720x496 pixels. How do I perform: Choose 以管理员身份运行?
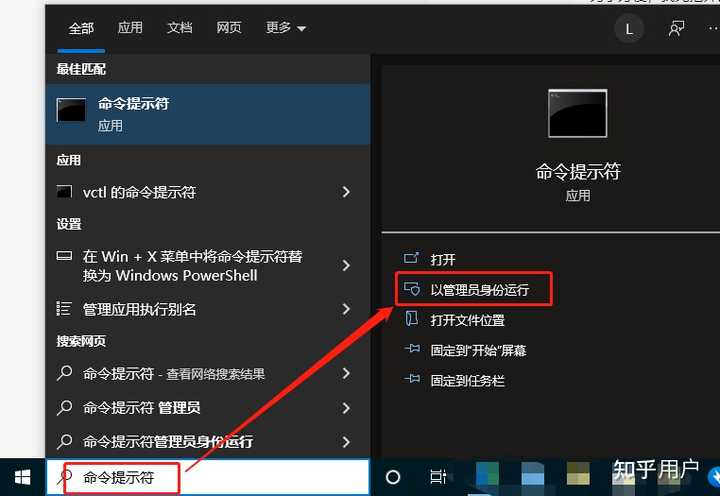coord(479,290)
